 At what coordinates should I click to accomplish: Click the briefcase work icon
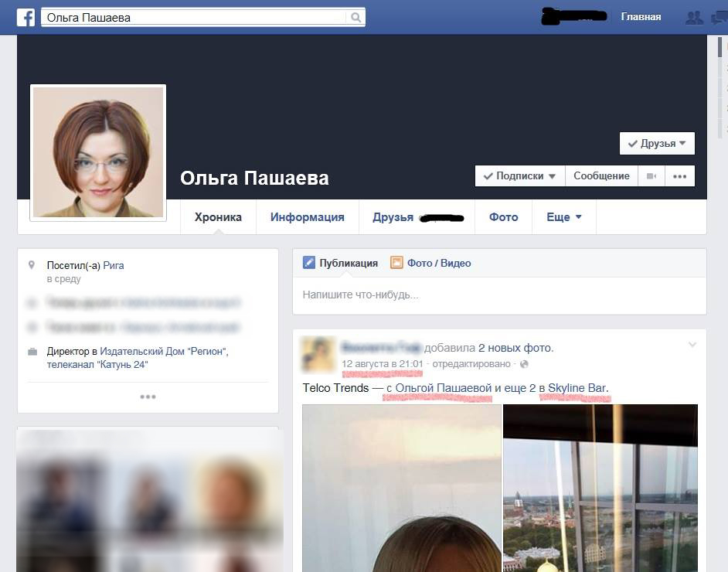[32, 352]
